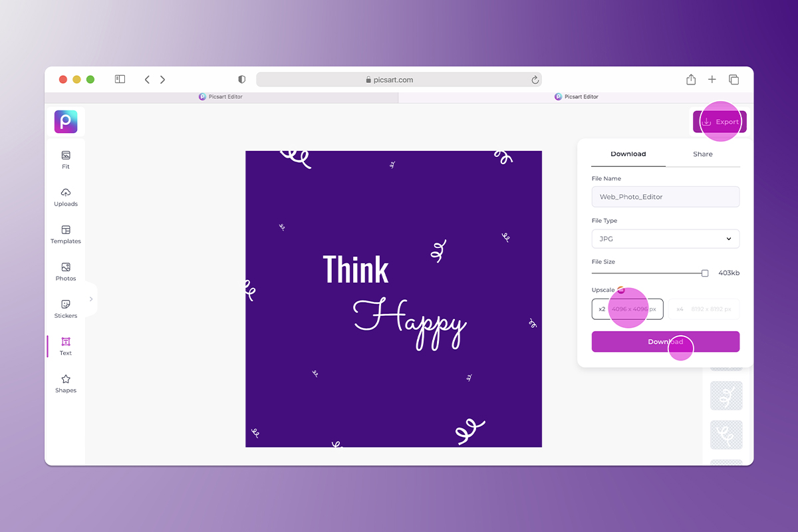This screenshot has width=798, height=532.
Task: Browse Photos from the sidebar
Action: (x=65, y=271)
